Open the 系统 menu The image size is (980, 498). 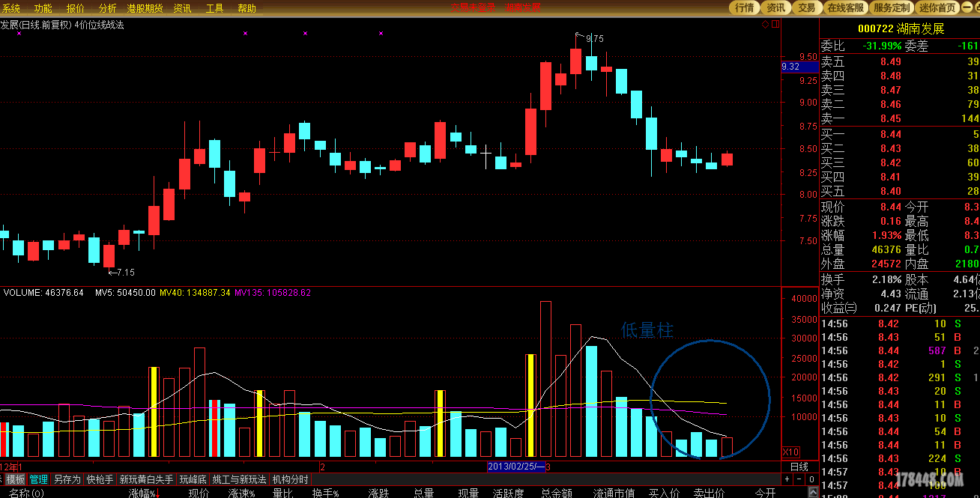coord(10,8)
